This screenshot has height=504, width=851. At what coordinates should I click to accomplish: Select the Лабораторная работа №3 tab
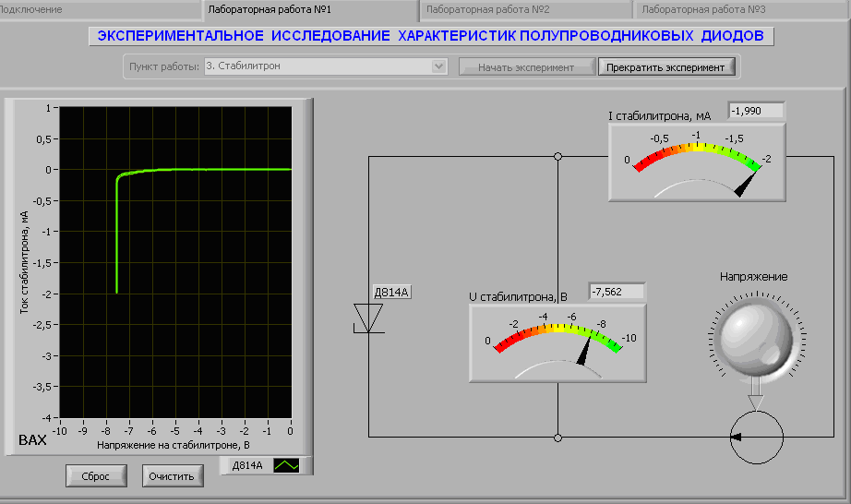[x=741, y=9]
